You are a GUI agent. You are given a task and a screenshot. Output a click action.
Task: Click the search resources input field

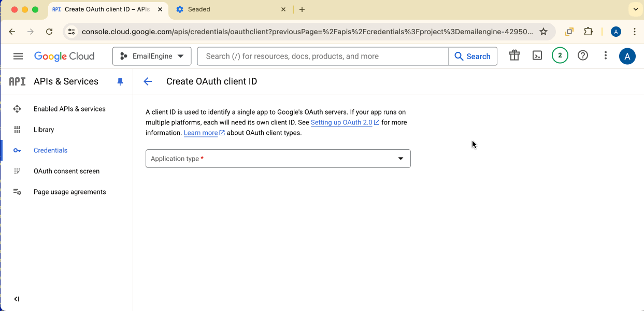322,55
